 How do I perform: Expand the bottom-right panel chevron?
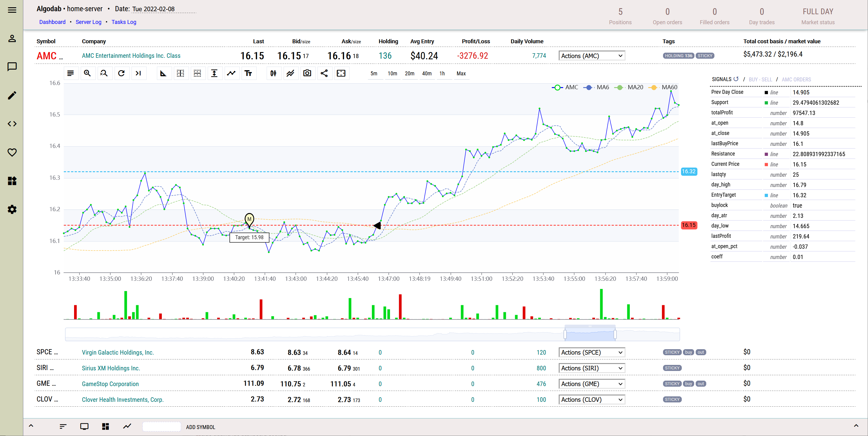tap(856, 425)
